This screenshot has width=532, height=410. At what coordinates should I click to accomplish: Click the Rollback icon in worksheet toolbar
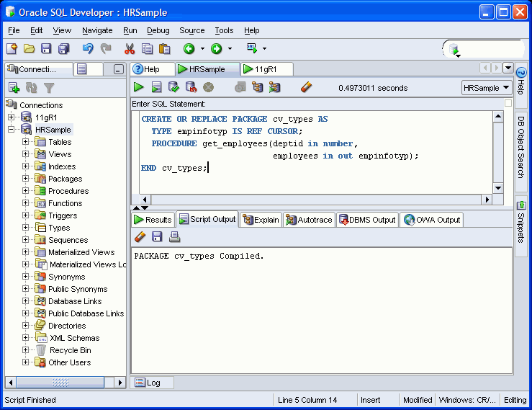click(x=191, y=87)
